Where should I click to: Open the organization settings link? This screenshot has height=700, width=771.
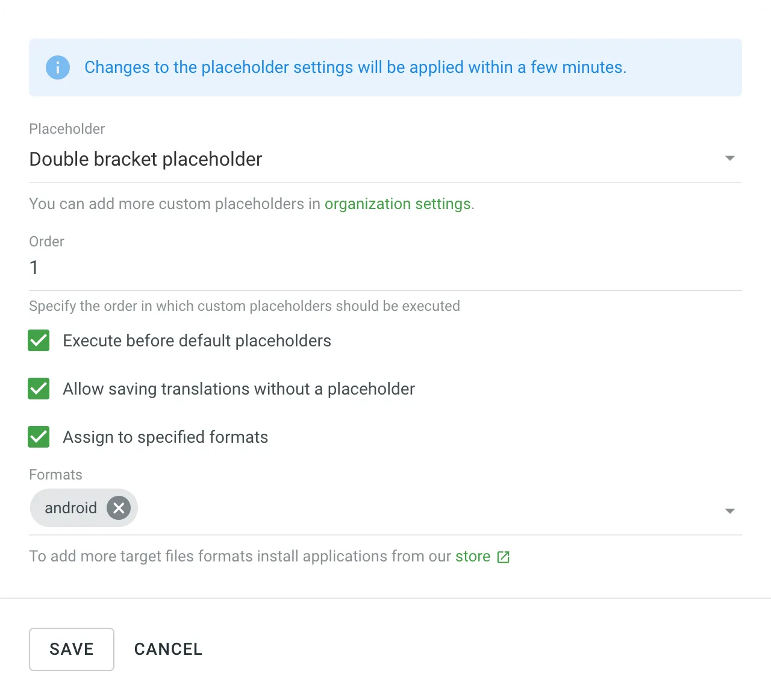398,204
